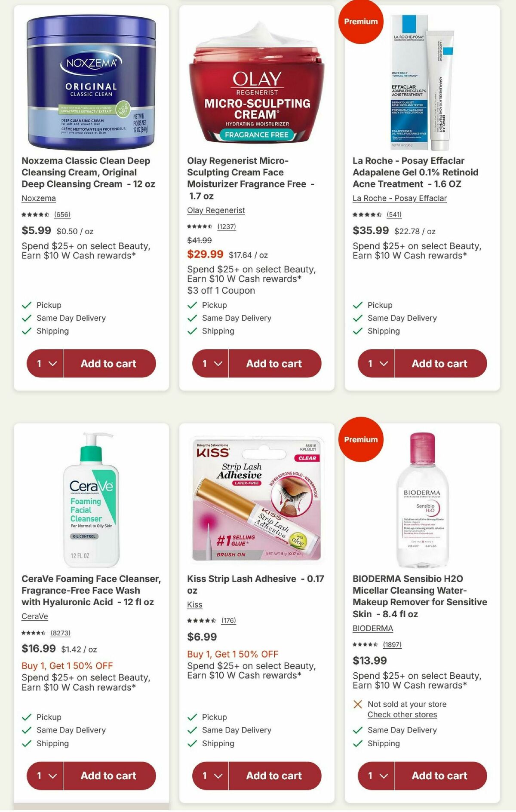The width and height of the screenshot is (516, 812).
Task: Click the Same Day Delivery checkmark for CeraVe cleanser
Action: pyautogui.click(x=26, y=730)
